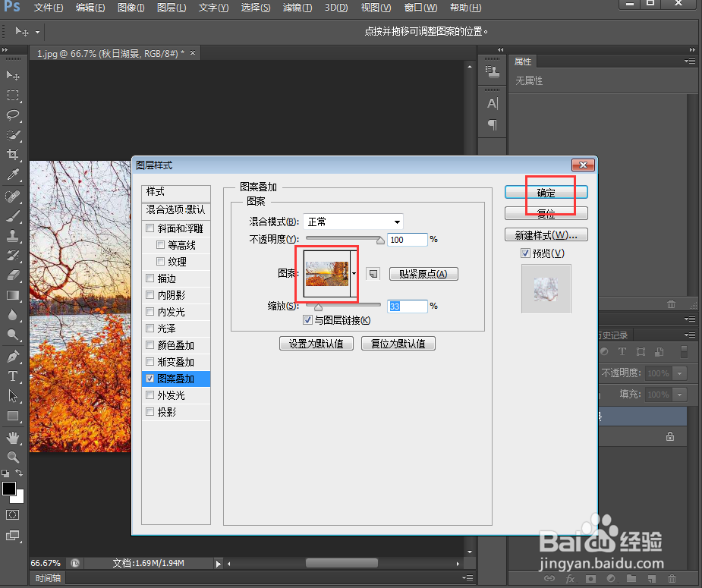
Task: Enable the 斜面和浮雕 layer style
Action: tap(150, 228)
